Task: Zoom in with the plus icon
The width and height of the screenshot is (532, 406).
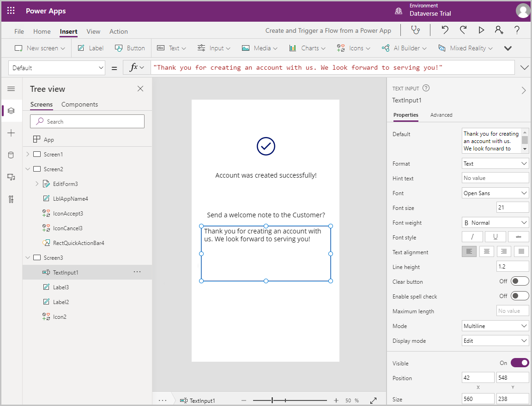Action: click(x=336, y=400)
